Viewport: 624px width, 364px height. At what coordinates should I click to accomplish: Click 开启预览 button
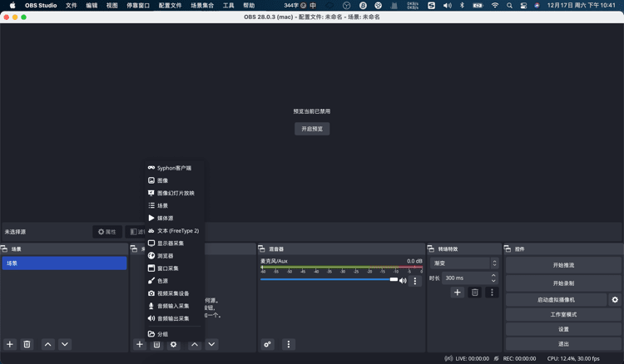pyautogui.click(x=312, y=129)
